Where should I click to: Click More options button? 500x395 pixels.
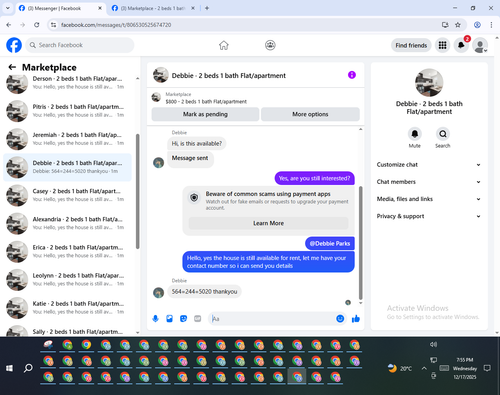tap(310, 114)
